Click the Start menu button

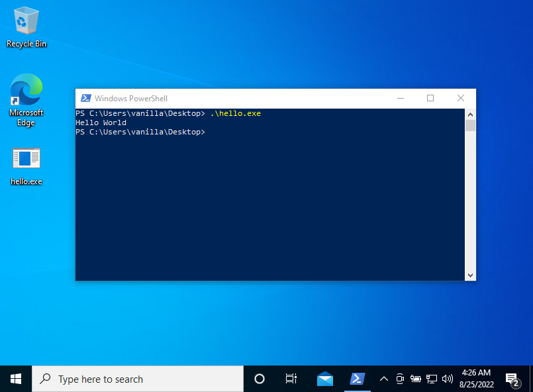(x=15, y=378)
